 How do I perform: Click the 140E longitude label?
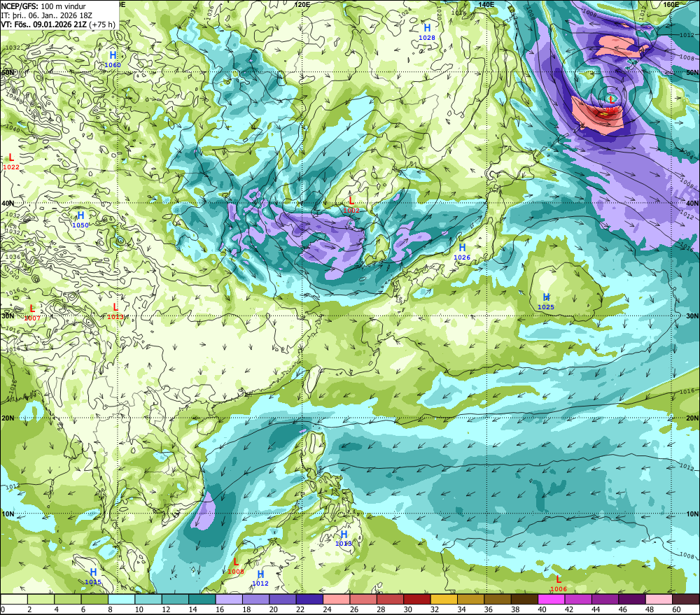coord(486,4)
